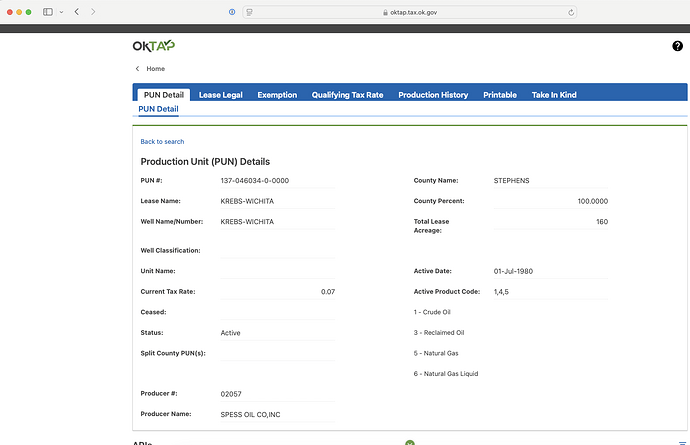Open the Production History tab
The width and height of the screenshot is (690, 445).
[x=432, y=95]
